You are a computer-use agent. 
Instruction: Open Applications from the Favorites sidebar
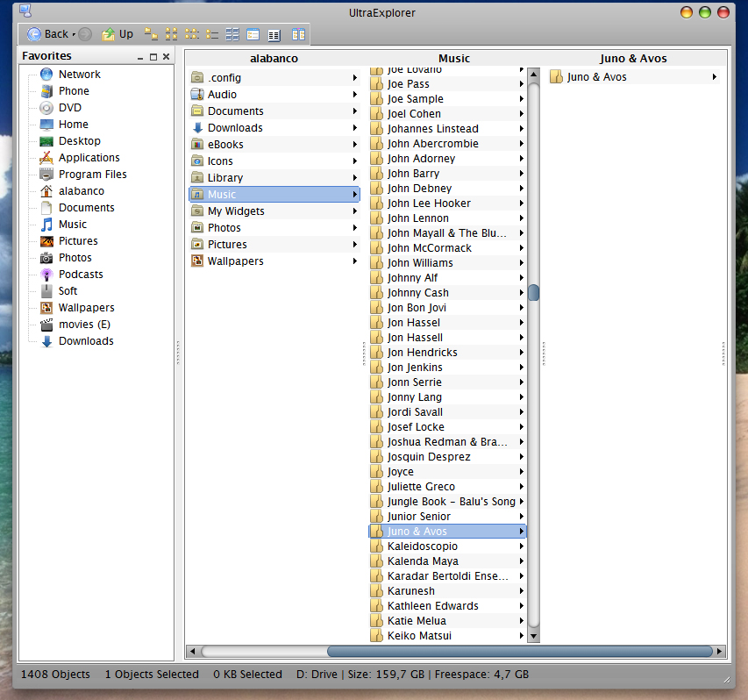pyautogui.click(x=89, y=158)
